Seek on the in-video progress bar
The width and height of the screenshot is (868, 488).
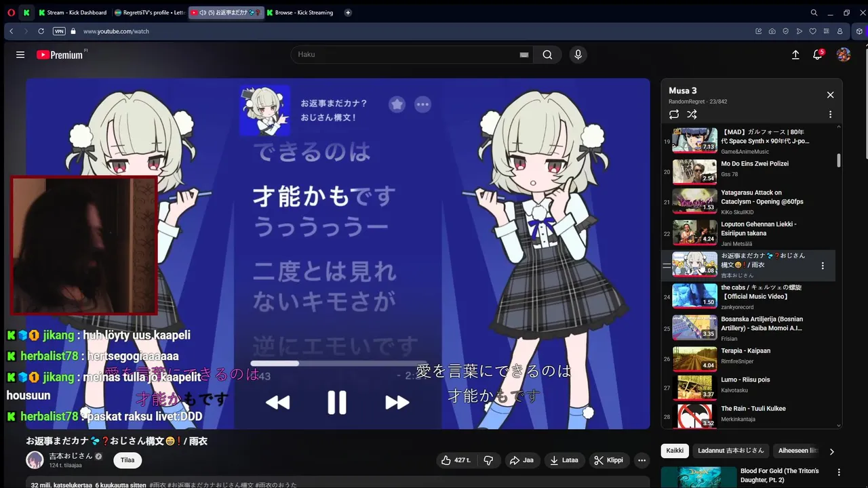click(x=338, y=363)
